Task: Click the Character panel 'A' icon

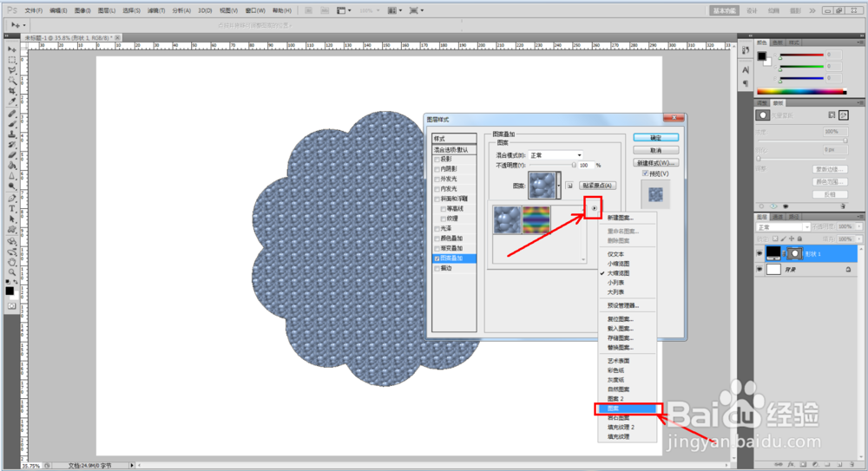Action: [745, 70]
